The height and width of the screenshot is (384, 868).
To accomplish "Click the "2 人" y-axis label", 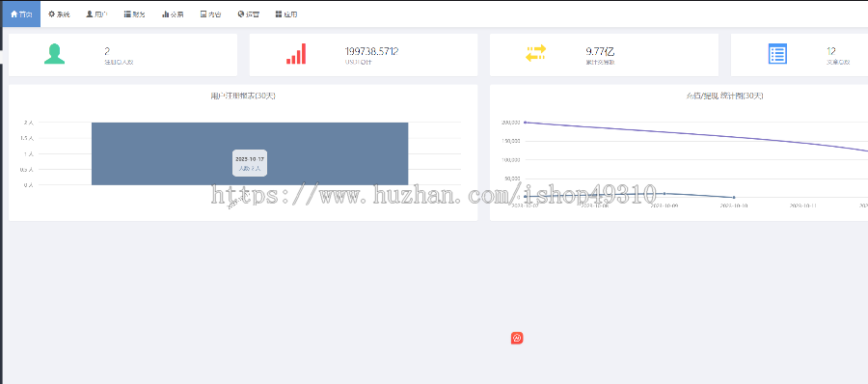I will point(28,123).
